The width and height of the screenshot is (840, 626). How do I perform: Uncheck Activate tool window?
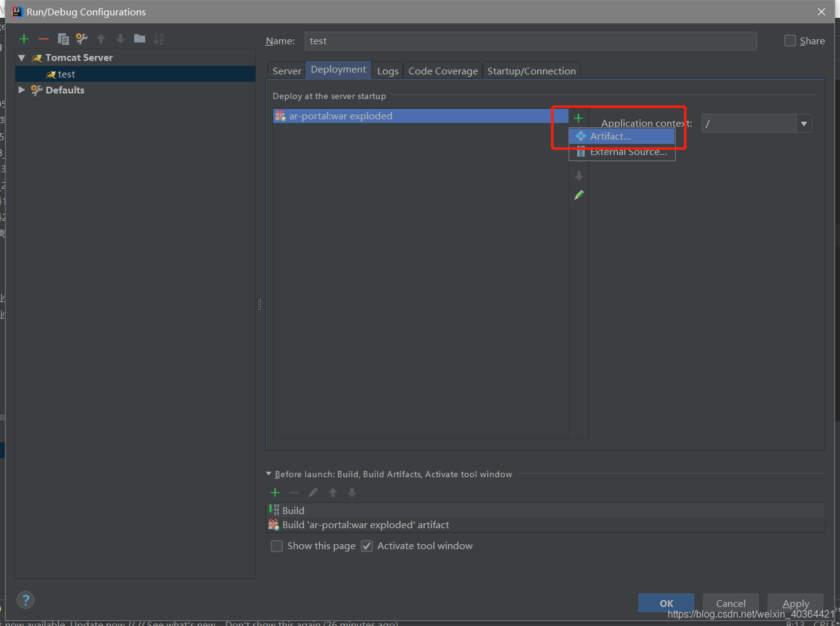pyautogui.click(x=367, y=546)
